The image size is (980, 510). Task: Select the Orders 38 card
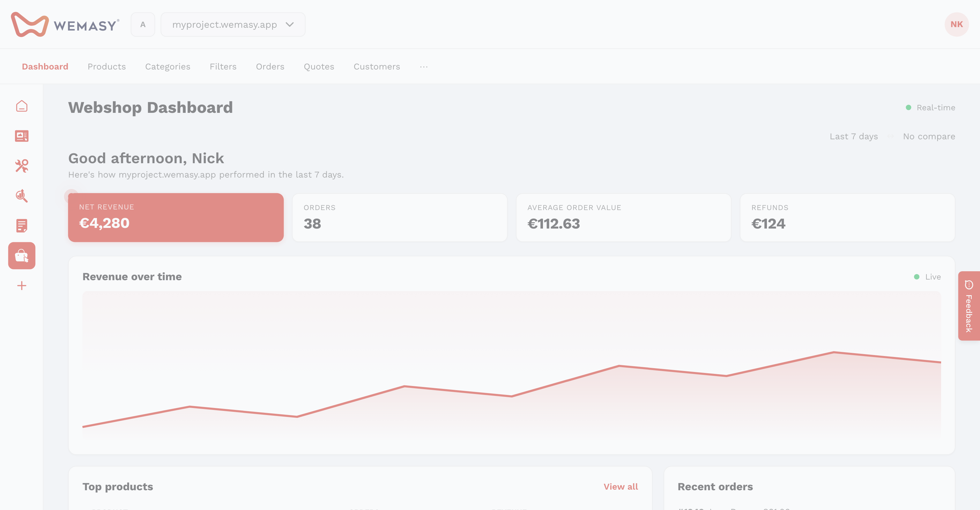tap(399, 218)
